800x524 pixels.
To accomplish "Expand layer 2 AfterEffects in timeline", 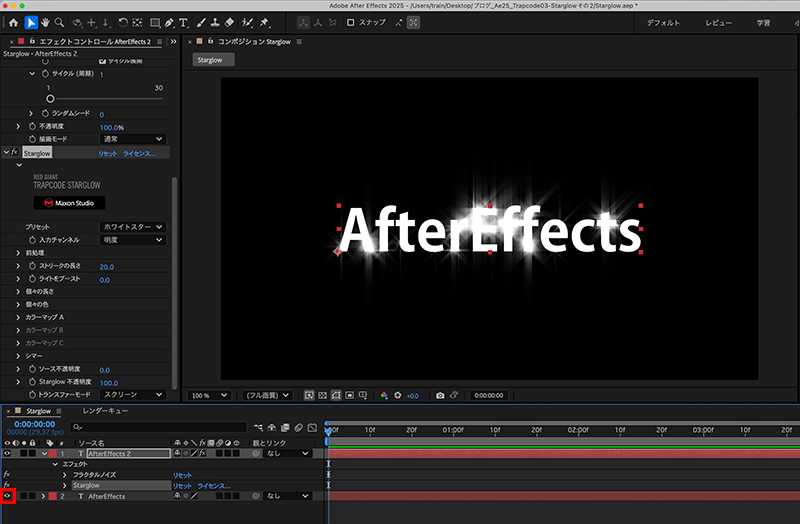I will 43,496.
